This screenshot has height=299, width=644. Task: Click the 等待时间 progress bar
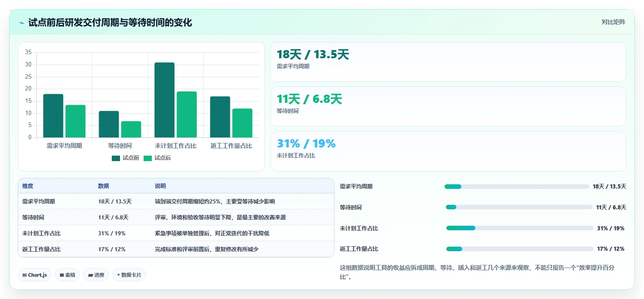point(519,208)
